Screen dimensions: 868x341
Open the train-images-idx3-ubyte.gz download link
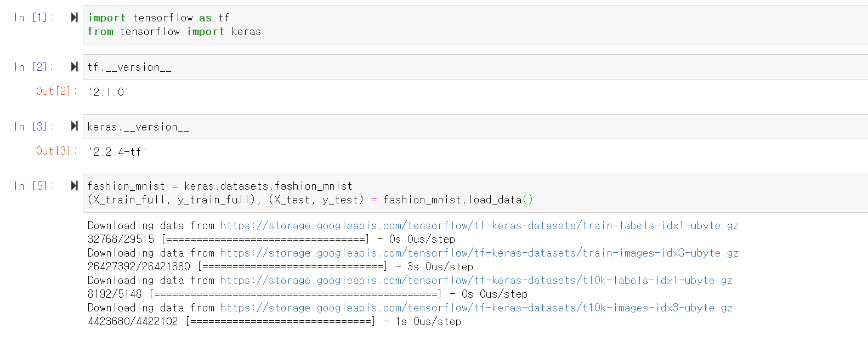(479, 253)
